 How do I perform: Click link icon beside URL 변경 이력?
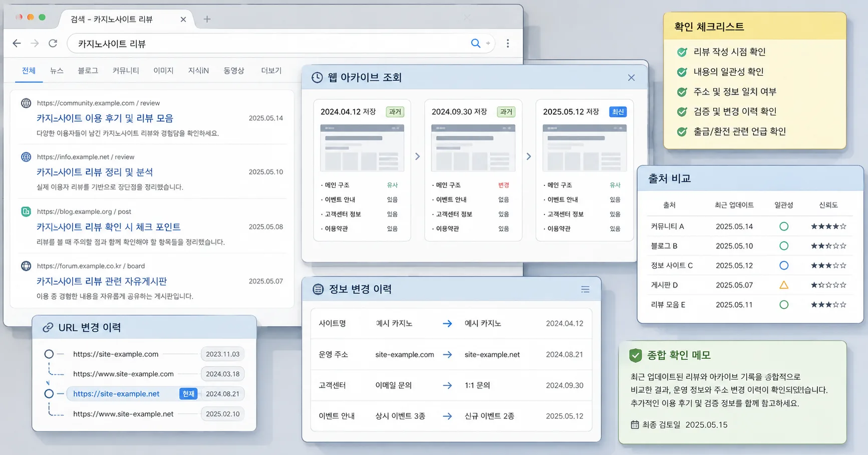click(48, 328)
